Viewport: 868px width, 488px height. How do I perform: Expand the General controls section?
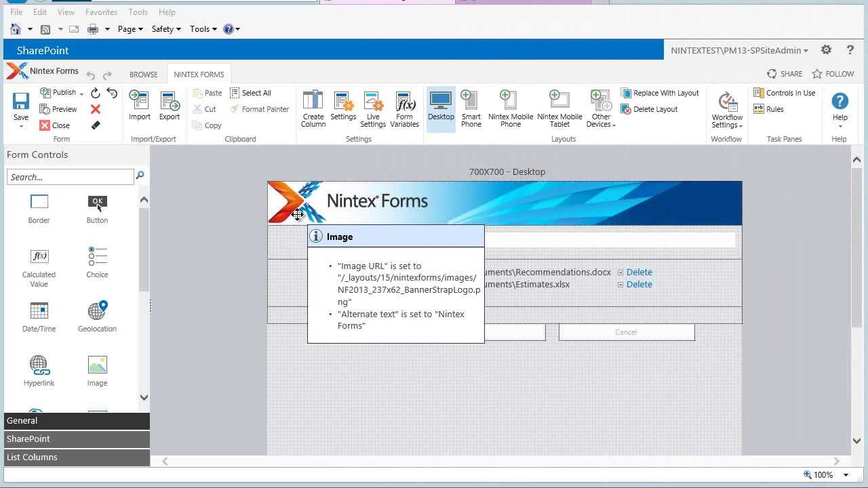77,420
